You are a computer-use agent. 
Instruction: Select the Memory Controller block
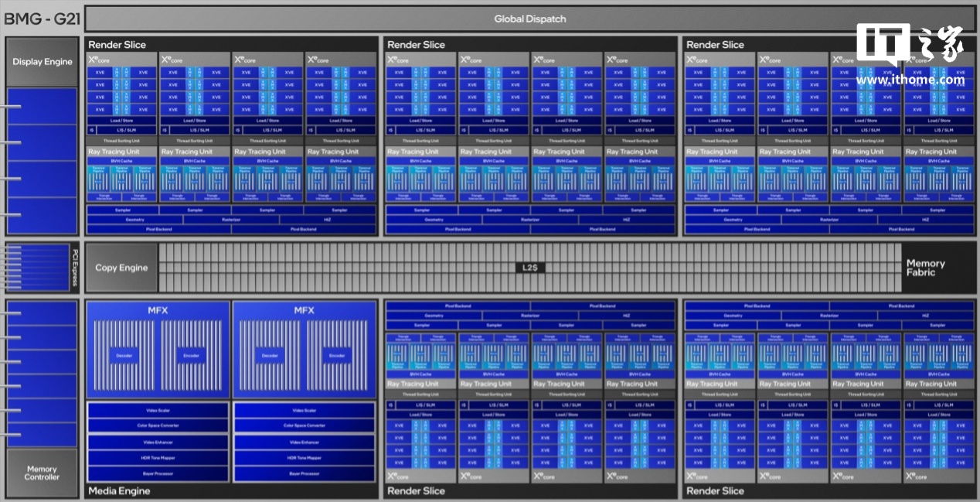[43, 473]
